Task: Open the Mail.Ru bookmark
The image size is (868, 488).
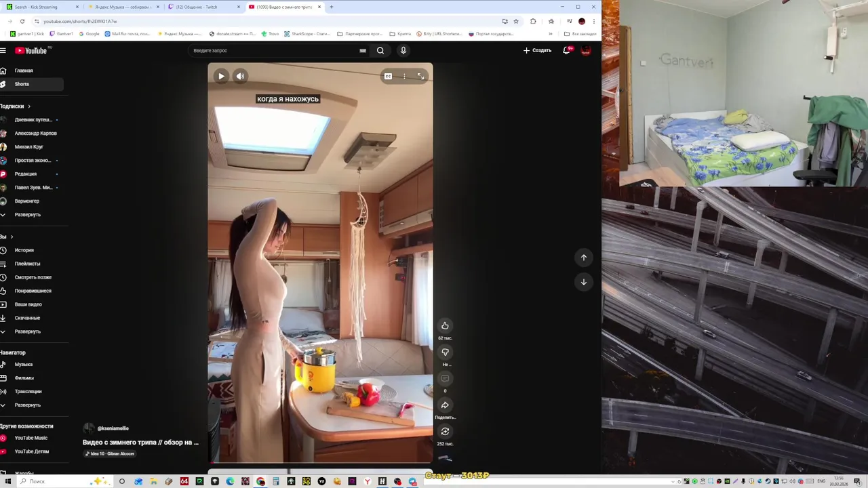Action: coord(127,34)
